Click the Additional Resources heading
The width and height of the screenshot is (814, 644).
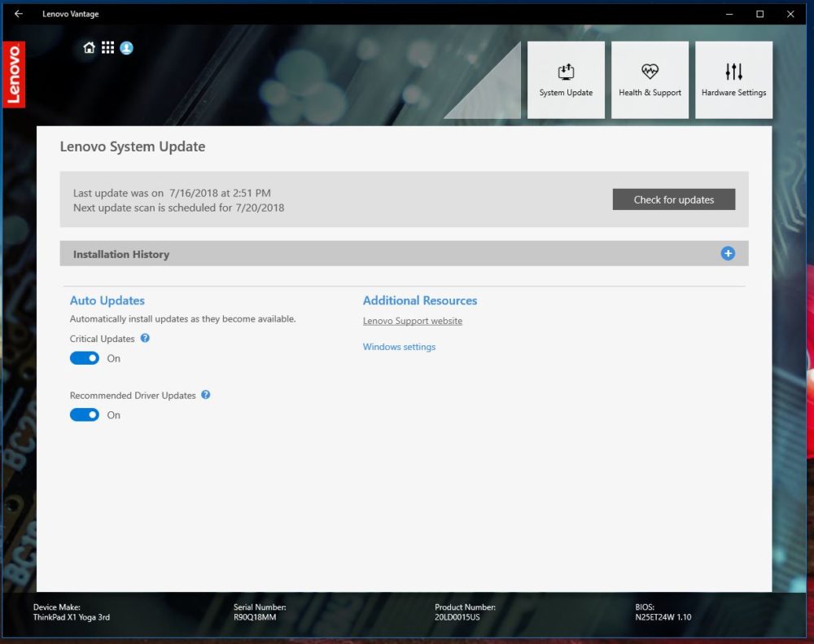[x=419, y=300]
